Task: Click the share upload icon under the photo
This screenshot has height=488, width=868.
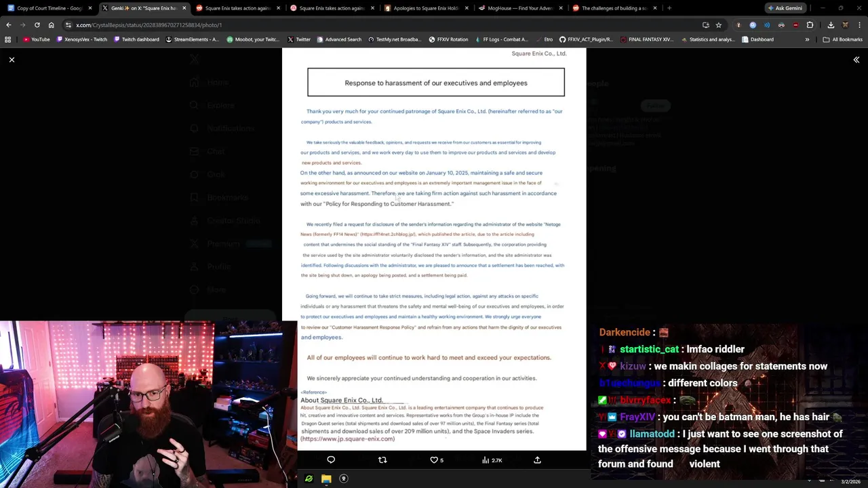Action: pos(537,460)
